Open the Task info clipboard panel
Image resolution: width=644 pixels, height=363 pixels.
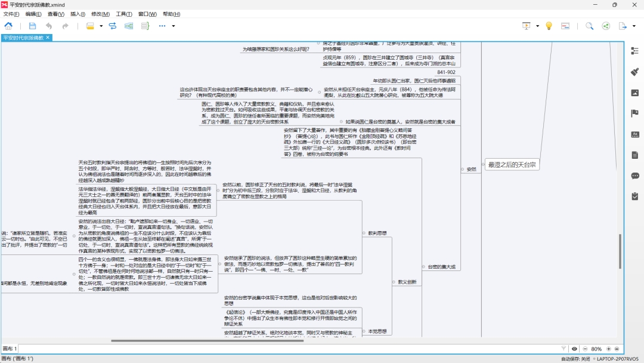tap(634, 196)
